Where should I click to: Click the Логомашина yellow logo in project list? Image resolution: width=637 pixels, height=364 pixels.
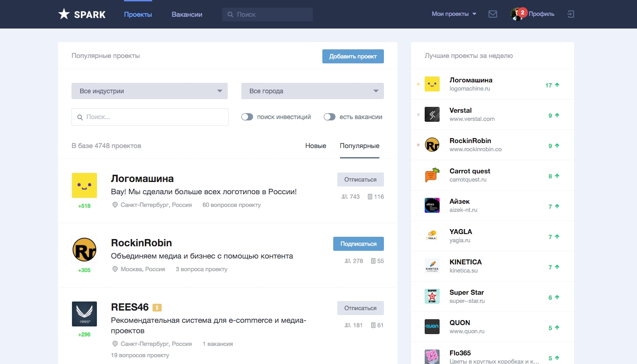point(84,185)
